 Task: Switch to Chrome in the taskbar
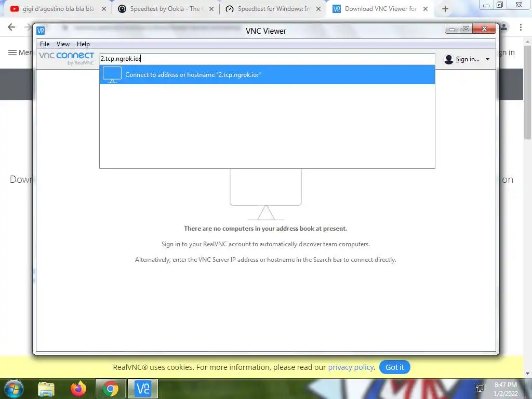coord(111,389)
